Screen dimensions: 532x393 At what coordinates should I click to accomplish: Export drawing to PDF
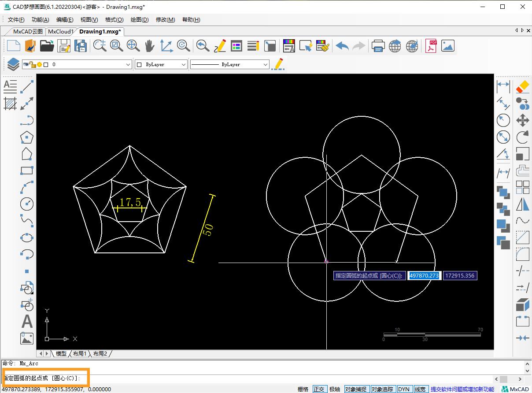coord(430,46)
